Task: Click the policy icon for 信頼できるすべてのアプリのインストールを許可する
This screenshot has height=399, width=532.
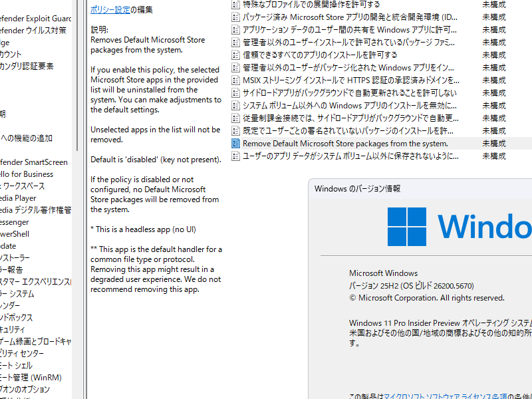Action: [x=235, y=55]
